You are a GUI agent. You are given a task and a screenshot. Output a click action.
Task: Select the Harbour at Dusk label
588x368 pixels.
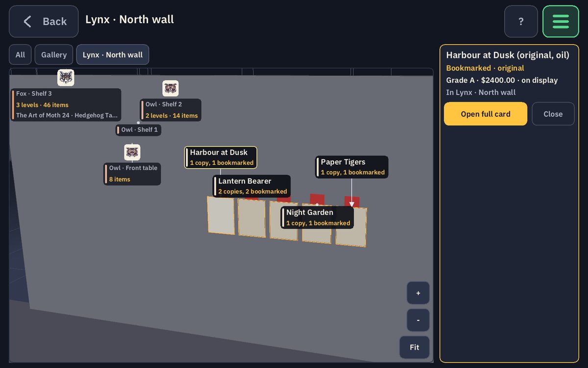pos(220,158)
